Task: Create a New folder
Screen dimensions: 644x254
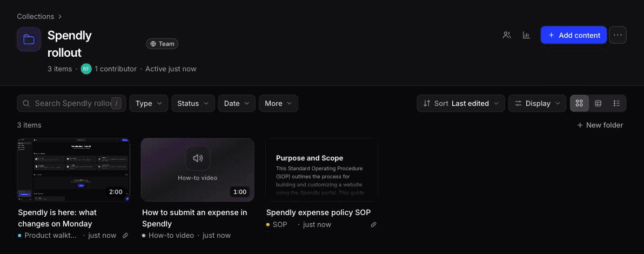Action: click(600, 125)
